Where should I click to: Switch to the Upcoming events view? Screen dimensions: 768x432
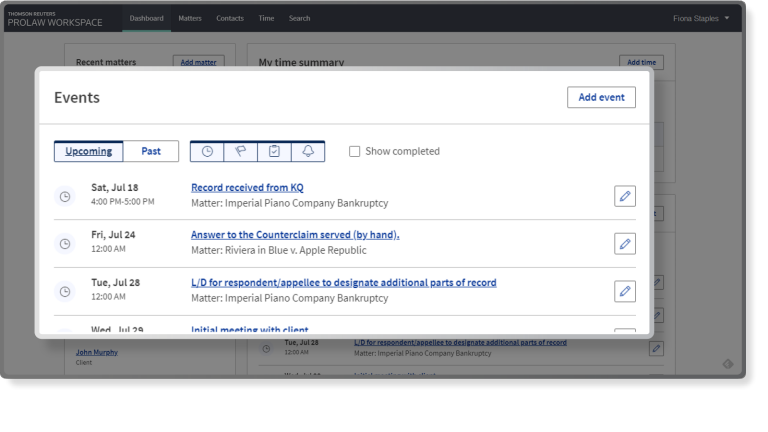point(89,151)
